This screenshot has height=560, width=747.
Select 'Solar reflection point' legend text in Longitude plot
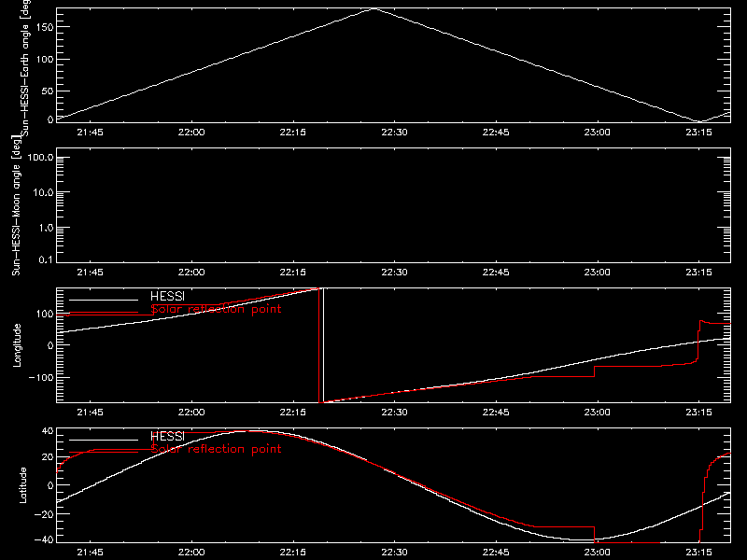point(216,309)
